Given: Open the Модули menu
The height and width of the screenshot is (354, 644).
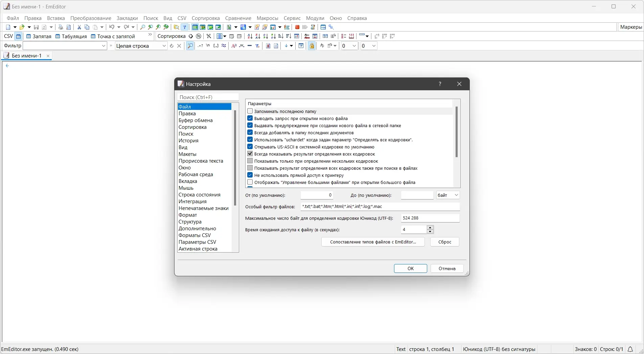Looking at the screenshot, I should point(315,18).
